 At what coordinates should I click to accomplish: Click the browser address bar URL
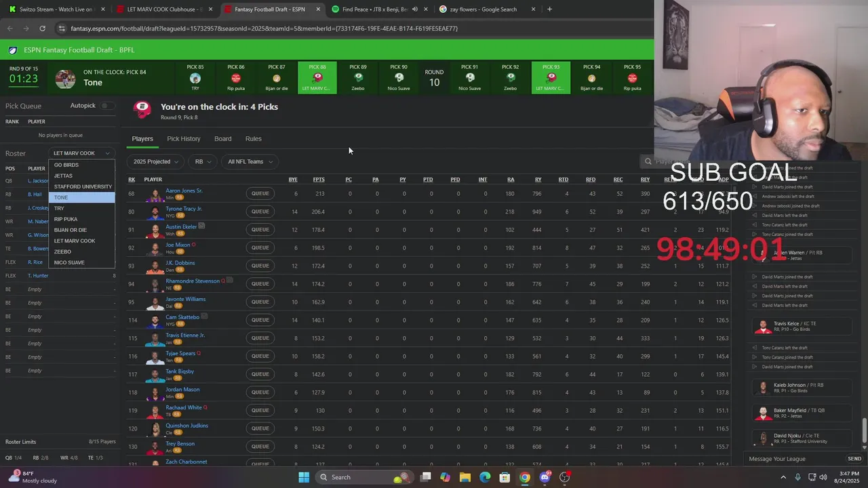[264, 28]
